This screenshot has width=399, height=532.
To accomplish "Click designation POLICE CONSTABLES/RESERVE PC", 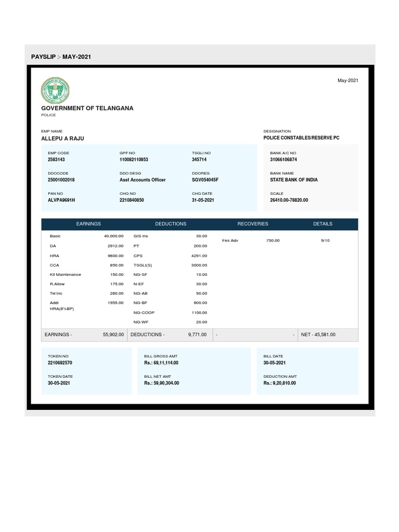I will pyautogui.click(x=301, y=138).
